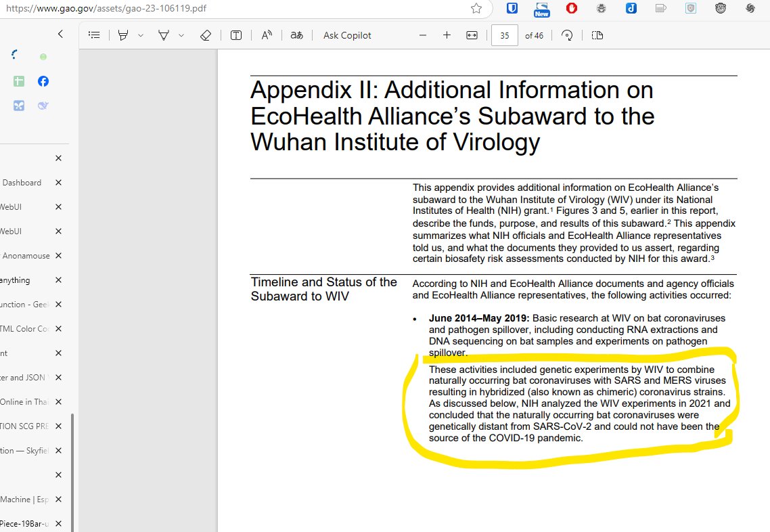Click 'source of the COVID-19 pandemic.' text line

pos(506,438)
